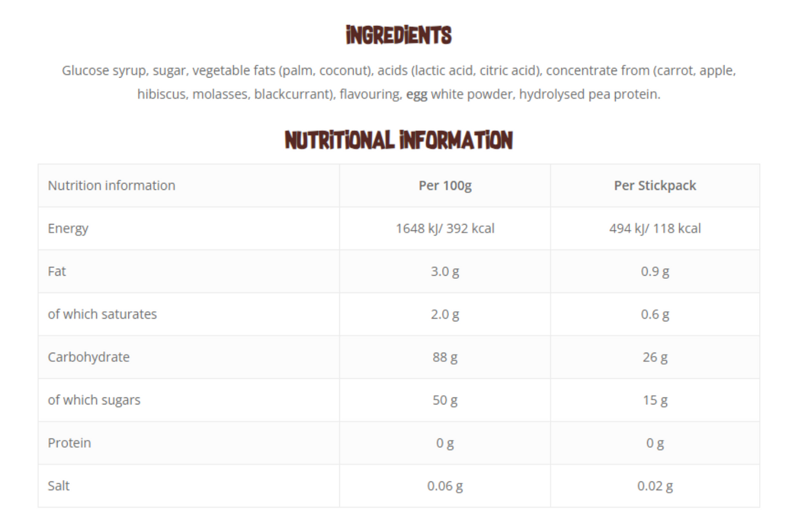799x532 pixels.
Task: Select the 0.06 g salt value
Action: click(x=445, y=486)
